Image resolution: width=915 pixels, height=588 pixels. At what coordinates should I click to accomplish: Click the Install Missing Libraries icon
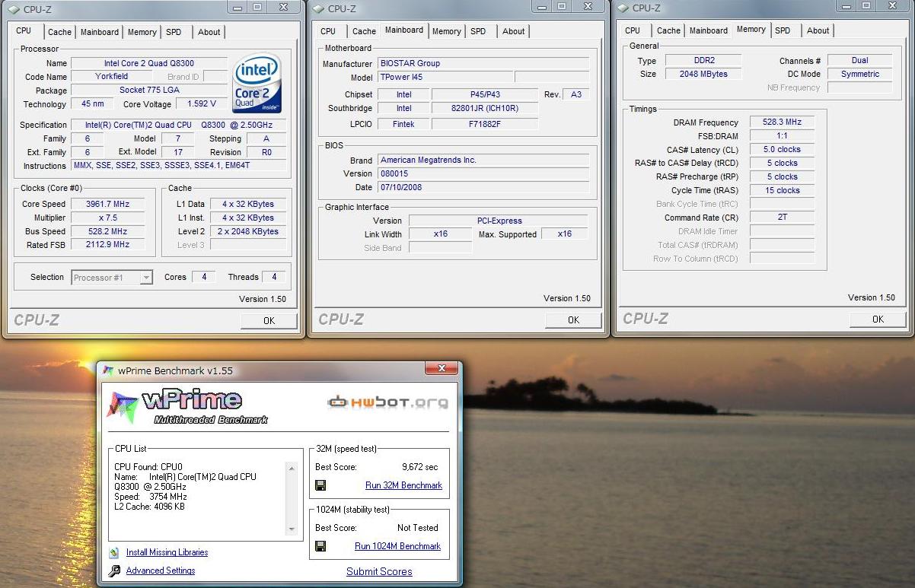point(114,553)
